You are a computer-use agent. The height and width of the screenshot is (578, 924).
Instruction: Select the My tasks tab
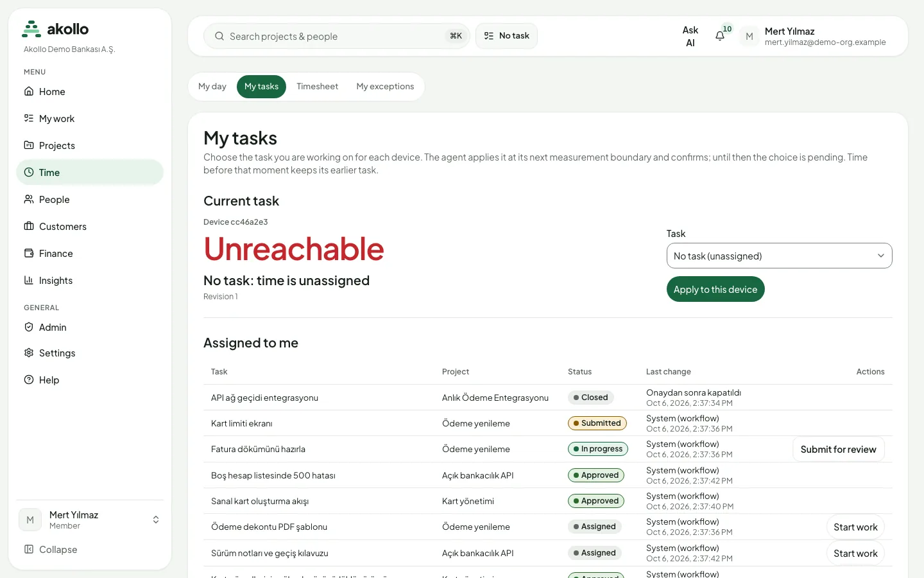[261, 87]
